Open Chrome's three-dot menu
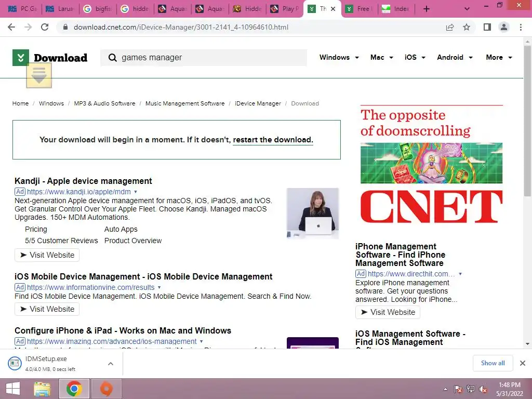 tap(521, 27)
